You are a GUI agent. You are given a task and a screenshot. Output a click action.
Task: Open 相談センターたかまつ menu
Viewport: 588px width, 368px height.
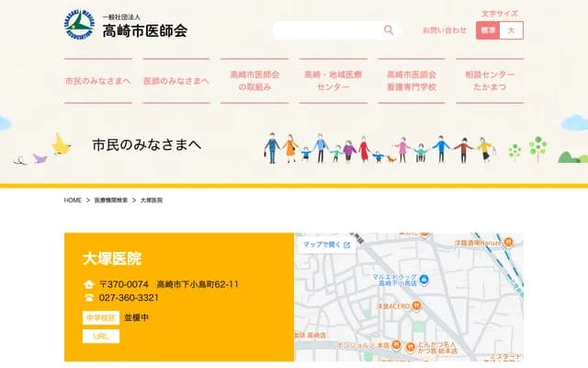490,81
